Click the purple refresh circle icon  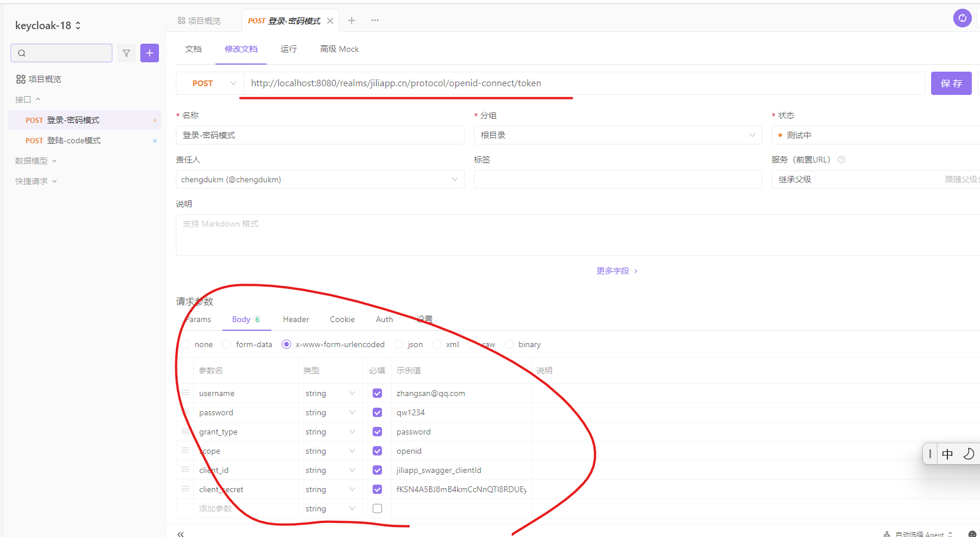963,18
